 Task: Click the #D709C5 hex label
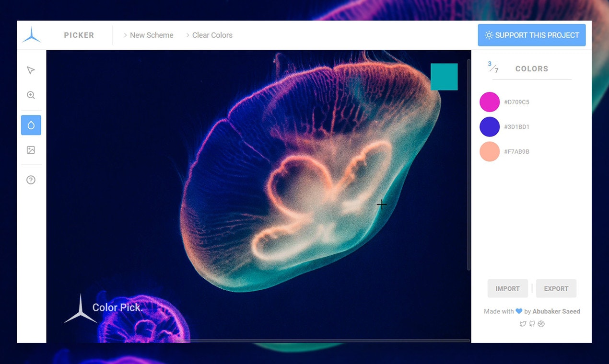pos(516,102)
